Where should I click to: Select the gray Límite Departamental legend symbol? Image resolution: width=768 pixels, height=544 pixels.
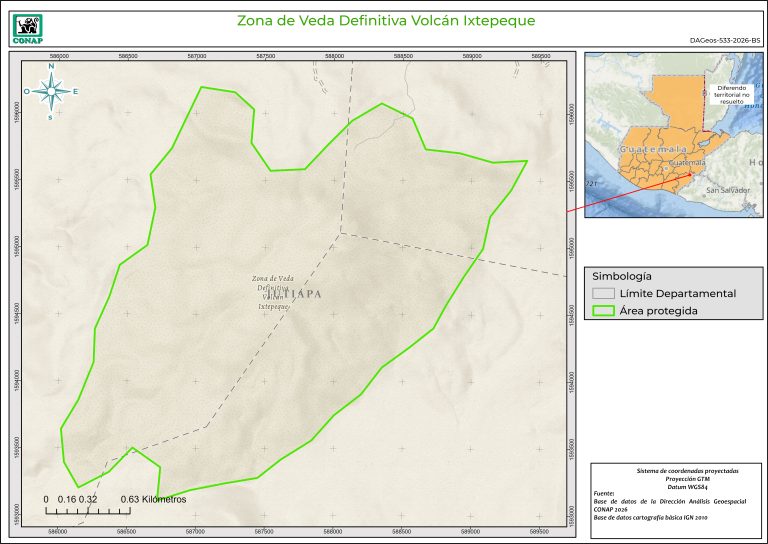[602, 293]
